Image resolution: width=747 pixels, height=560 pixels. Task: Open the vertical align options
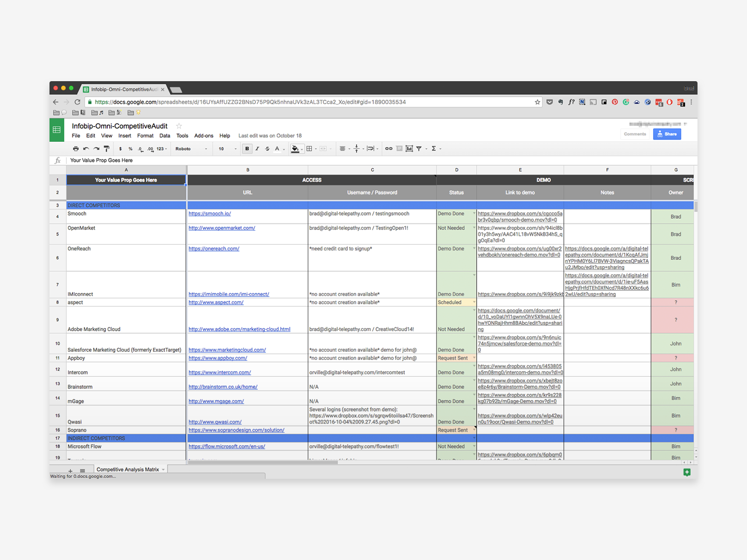[359, 149]
